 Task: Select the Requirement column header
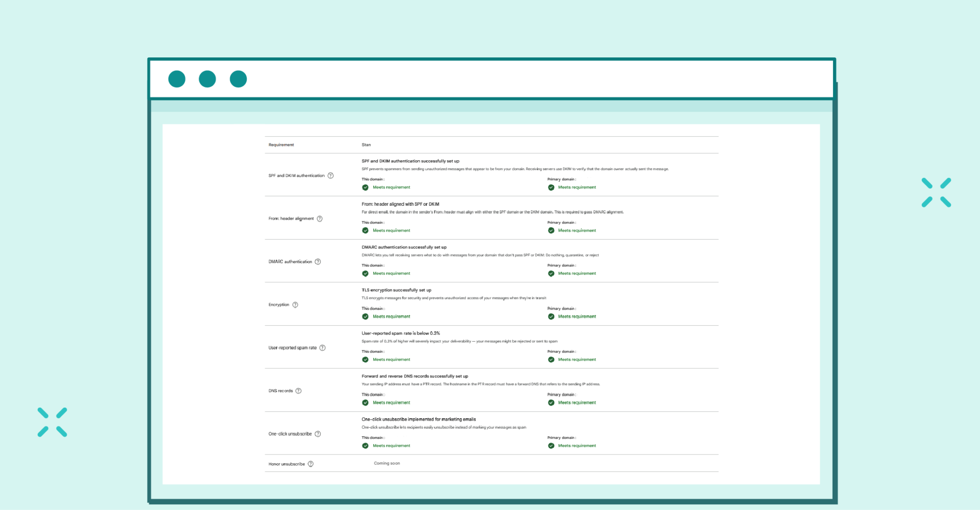click(280, 144)
